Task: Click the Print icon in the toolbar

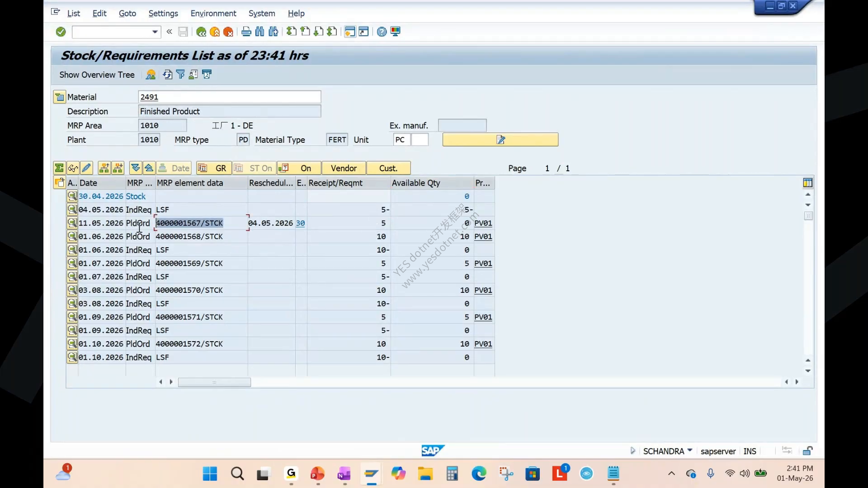Action: [246, 32]
